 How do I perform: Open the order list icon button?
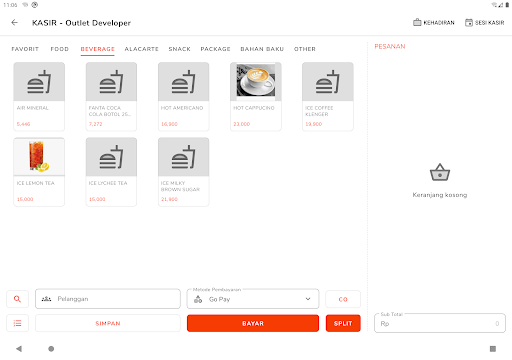point(17,323)
